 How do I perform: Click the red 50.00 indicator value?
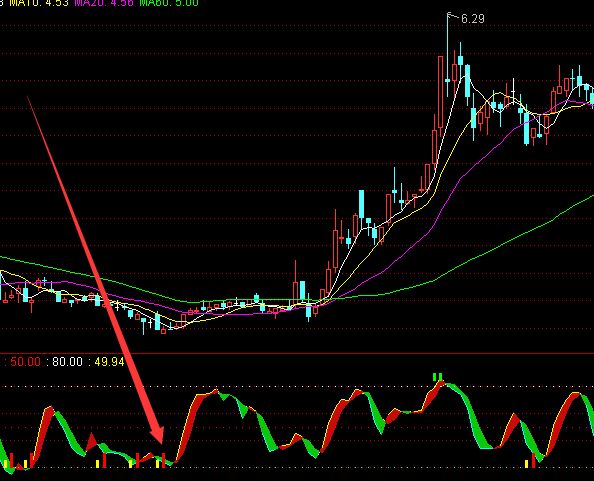tap(25, 362)
